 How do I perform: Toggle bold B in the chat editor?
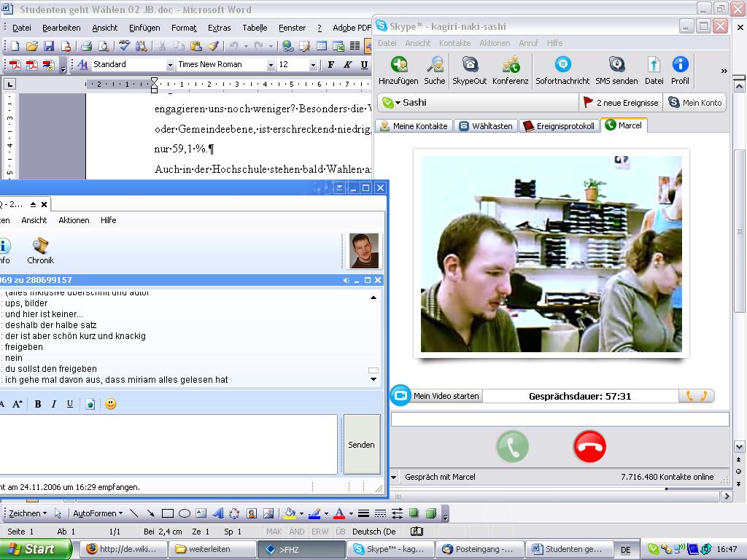click(x=38, y=404)
